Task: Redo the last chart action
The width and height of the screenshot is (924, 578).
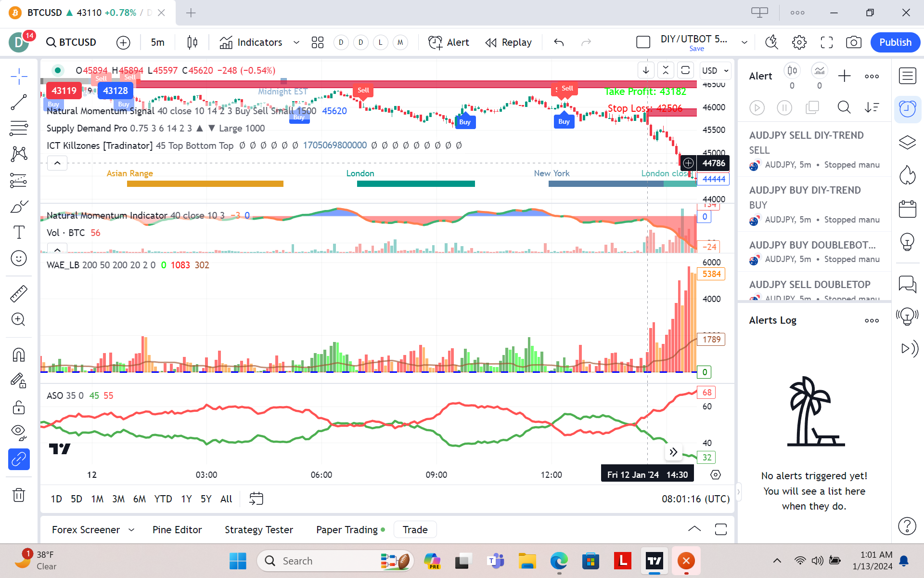Action: (x=586, y=42)
